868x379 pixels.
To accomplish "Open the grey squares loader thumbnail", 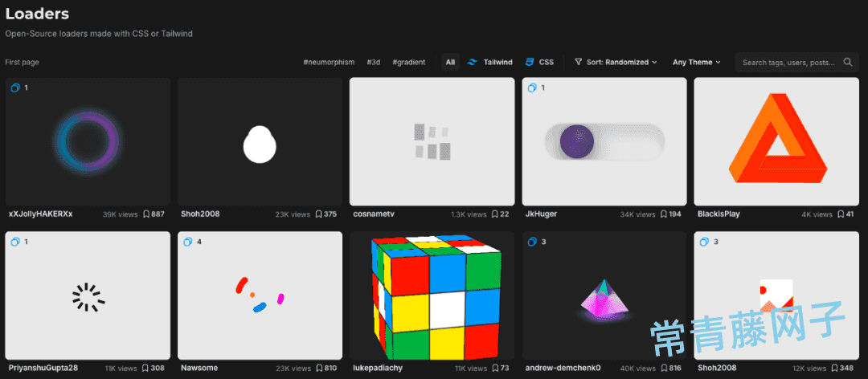I will 432,141.
